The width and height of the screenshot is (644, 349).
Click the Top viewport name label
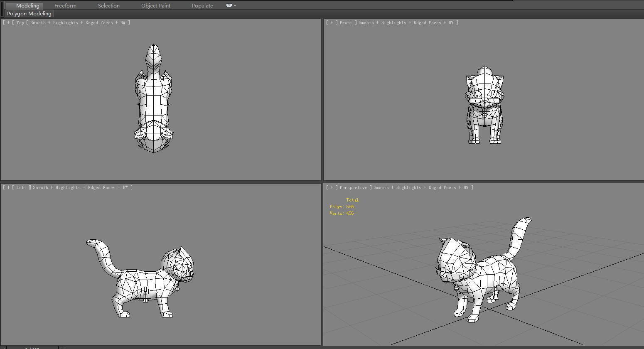point(20,22)
